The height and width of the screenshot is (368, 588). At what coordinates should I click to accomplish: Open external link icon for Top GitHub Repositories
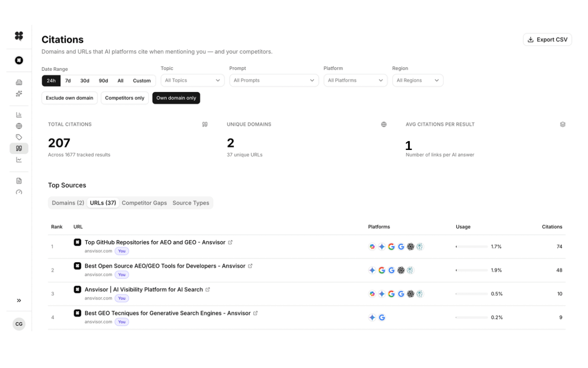(230, 242)
